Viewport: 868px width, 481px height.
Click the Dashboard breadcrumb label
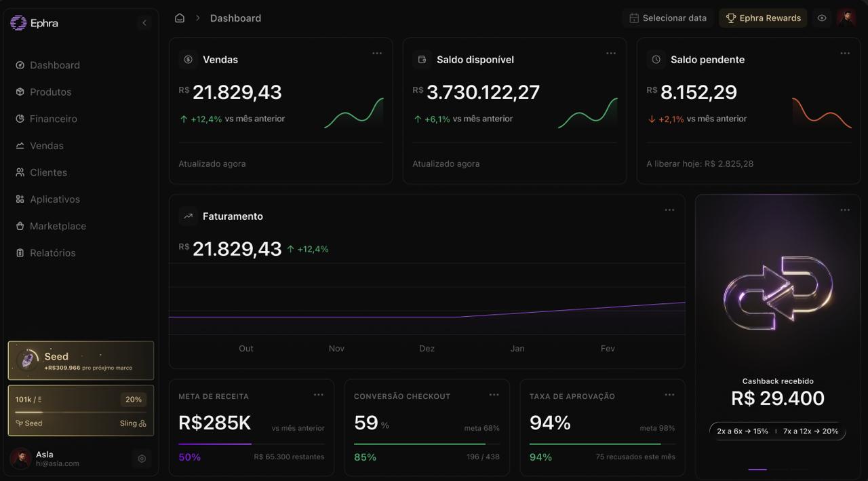tap(235, 18)
